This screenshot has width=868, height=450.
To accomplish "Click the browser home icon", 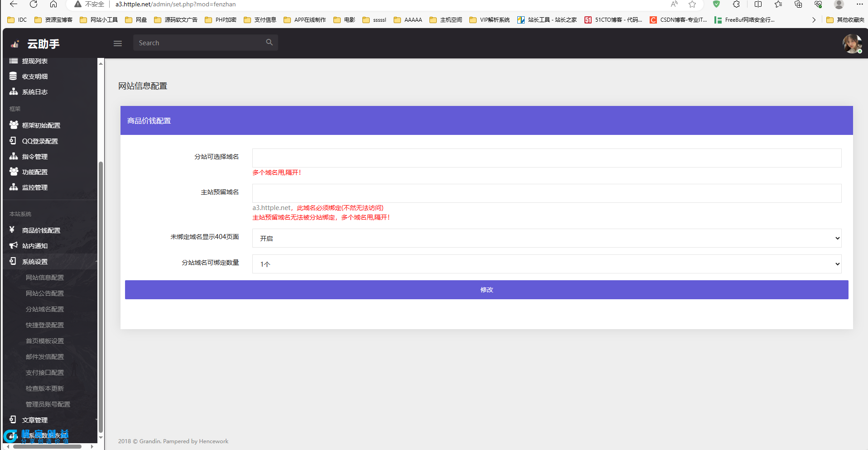I will tap(53, 5).
